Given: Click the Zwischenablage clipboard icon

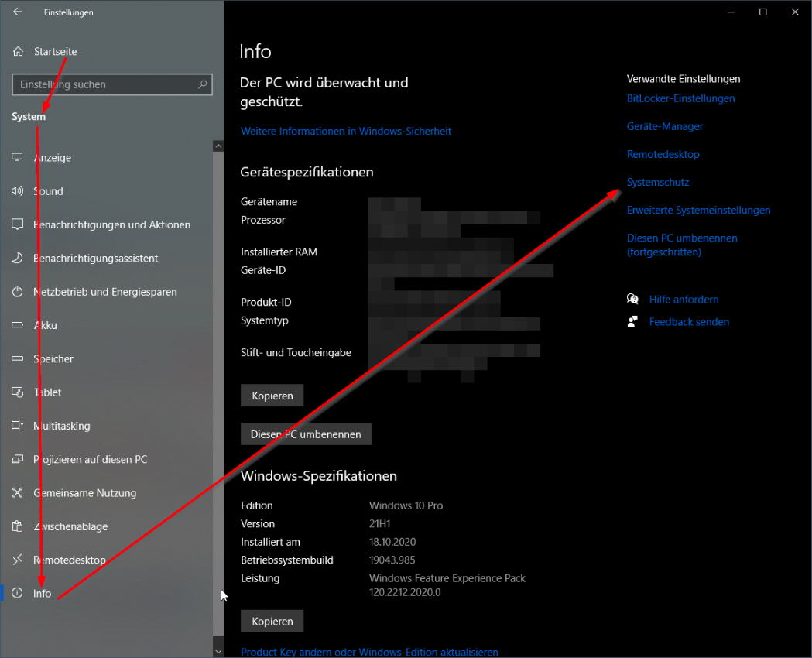Looking at the screenshot, I should point(18,526).
